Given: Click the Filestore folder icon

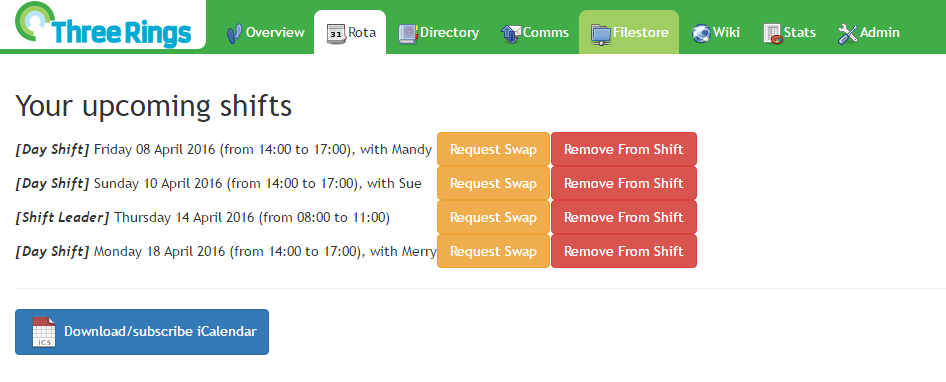Looking at the screenshot, I should tap(601, 34).
